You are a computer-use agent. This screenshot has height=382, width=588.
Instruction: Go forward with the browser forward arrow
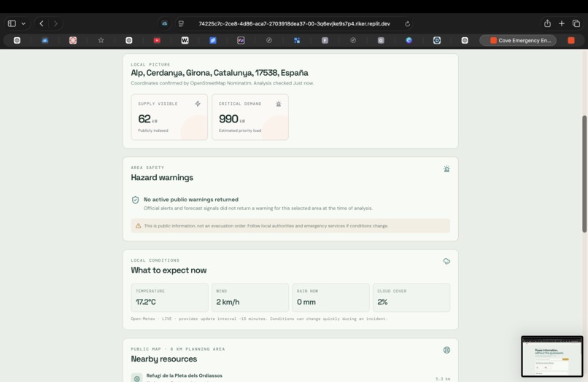55,23
